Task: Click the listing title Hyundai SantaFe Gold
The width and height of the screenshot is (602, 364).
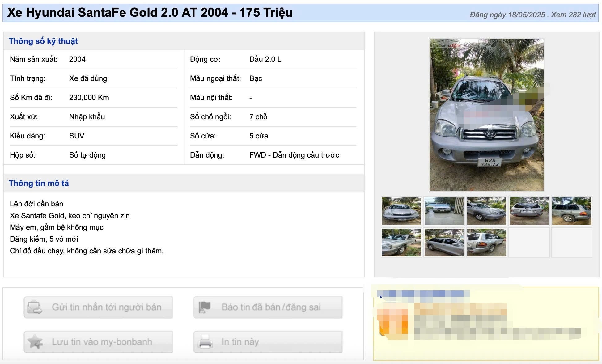Action: pos(150,13)
